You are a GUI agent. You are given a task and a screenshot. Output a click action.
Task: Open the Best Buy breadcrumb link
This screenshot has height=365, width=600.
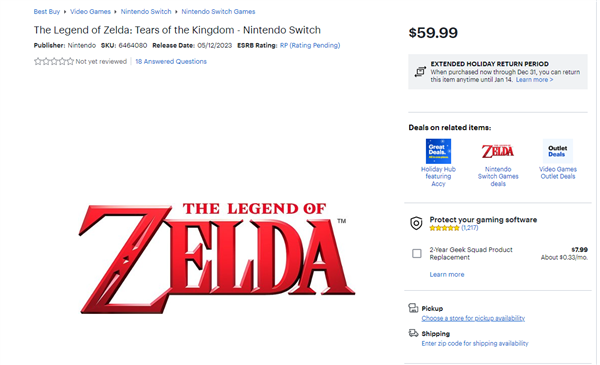click(47, 11)
